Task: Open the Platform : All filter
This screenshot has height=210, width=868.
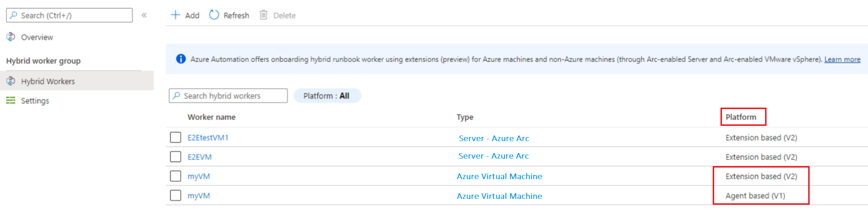Action: point(327,96)
